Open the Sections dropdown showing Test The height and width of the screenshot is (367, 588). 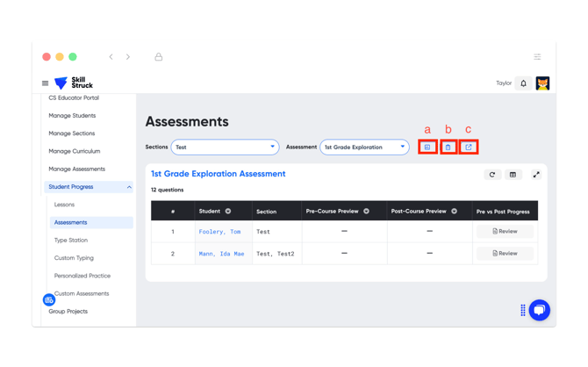click(225, 148)
